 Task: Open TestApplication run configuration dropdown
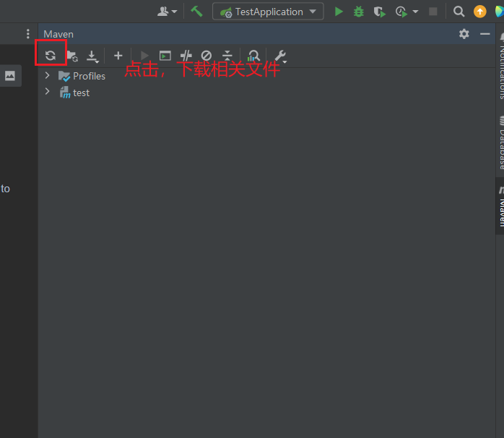(x=268, y=12)
